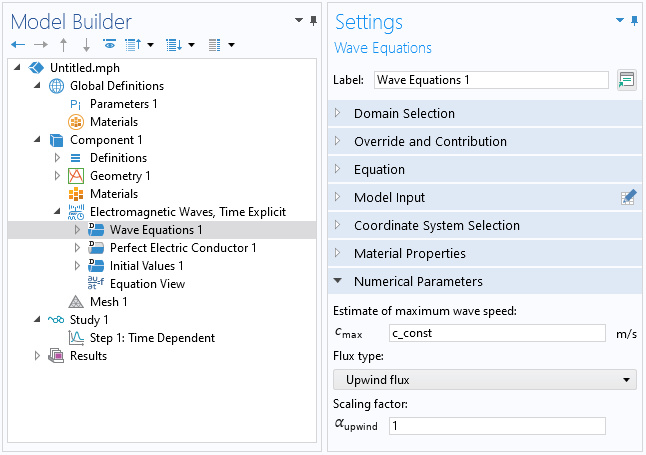The image size is (646, 455).
Task: Click the forward arrow in Model Builder toolbar
Action: [41, 45]
